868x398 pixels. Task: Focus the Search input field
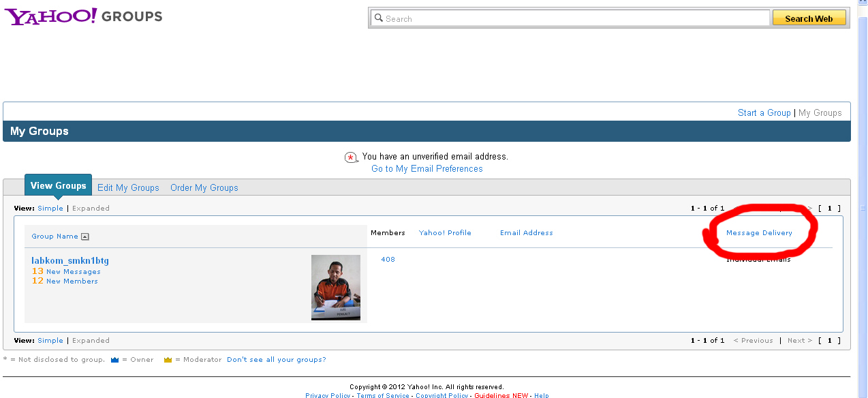tap(570, 18)
